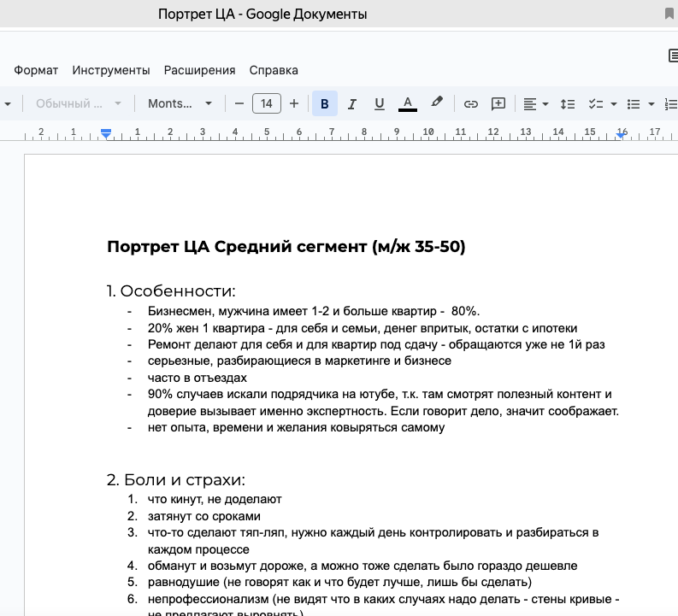Viewport: 678px width, 616px height.
Task: Click line 20% жен 1 квартира
Action: [x=363, y=328]
